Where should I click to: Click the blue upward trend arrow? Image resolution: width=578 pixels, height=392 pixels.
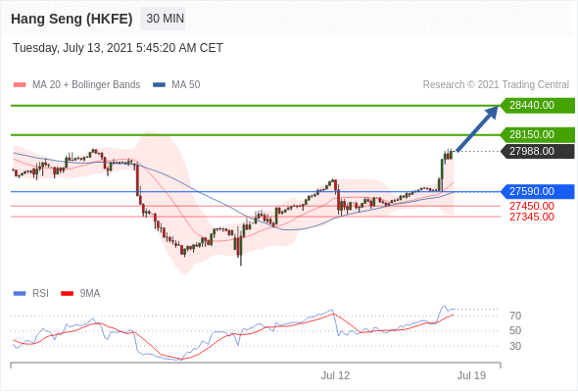coord(477,128)
